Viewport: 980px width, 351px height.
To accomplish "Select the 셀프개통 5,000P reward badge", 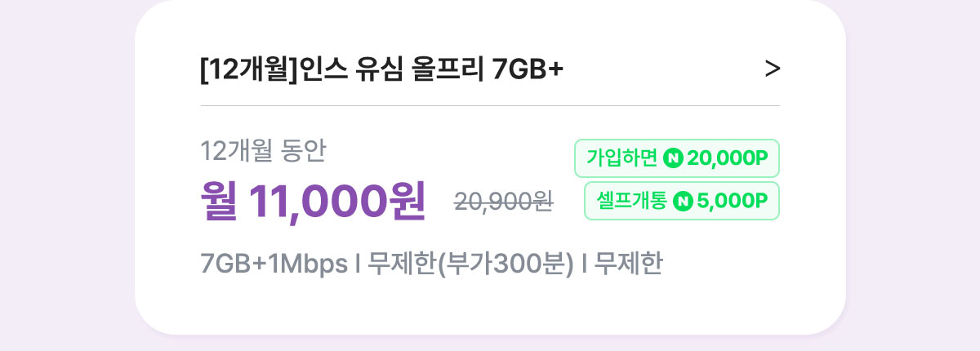I will pos(682,201).
